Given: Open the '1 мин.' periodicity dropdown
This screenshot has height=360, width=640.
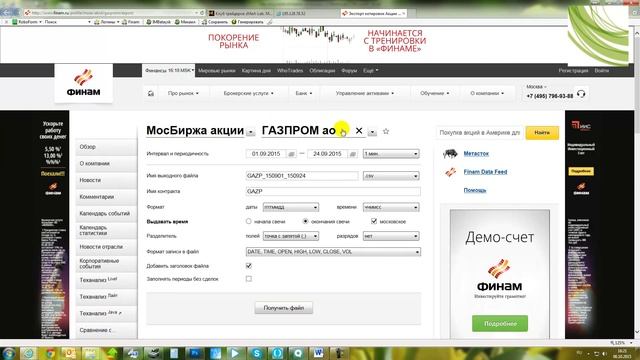Looking at the screenshot, I should pos(391,154).
